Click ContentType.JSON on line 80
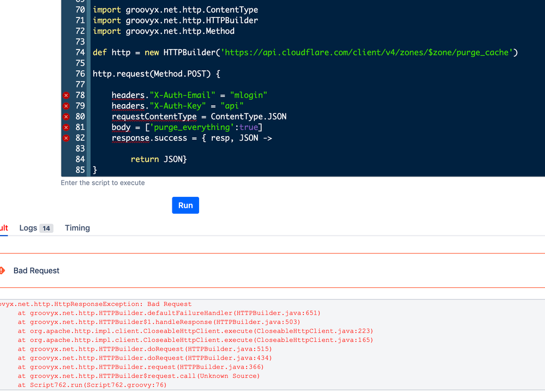Image resolution: width=545 pixels, height=392 pixels. pos(249,117)
